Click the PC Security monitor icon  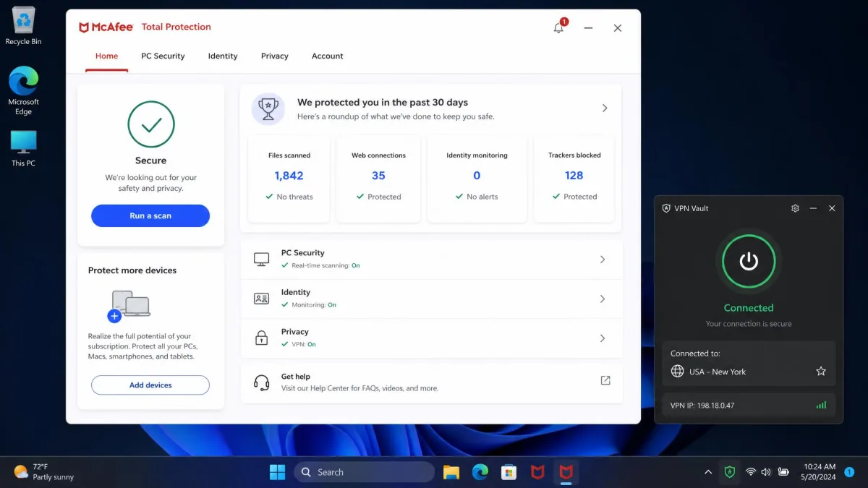click(261, 259)
